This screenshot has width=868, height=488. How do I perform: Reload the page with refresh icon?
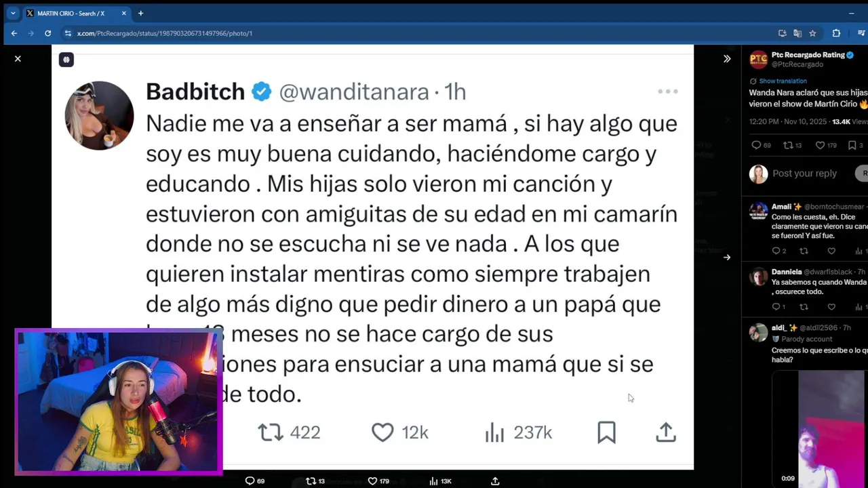pos(47,33)
